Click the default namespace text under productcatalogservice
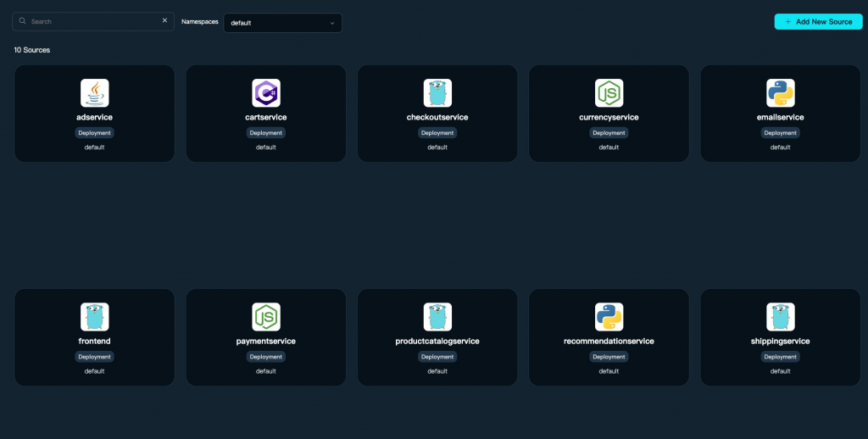The width and height of the screenshot is (868, 439). 437,371
